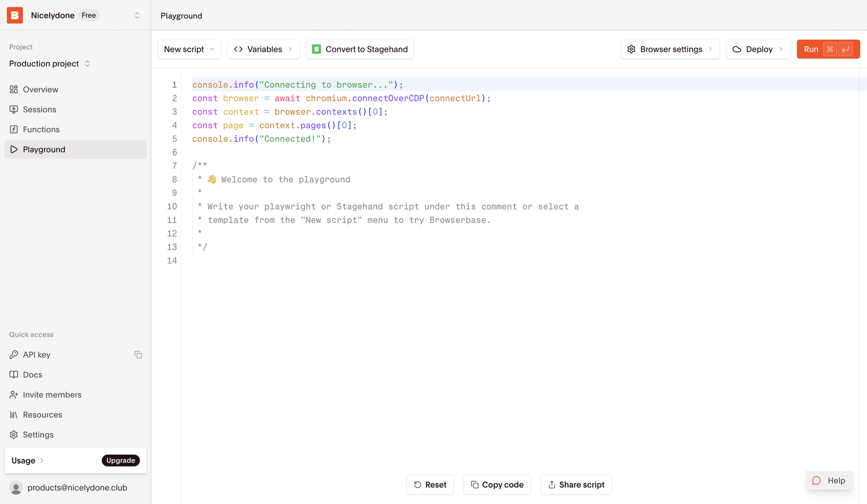The image size is (867, 504).
Task: Open the Docs book icon
Action: (x=14, y=375)
